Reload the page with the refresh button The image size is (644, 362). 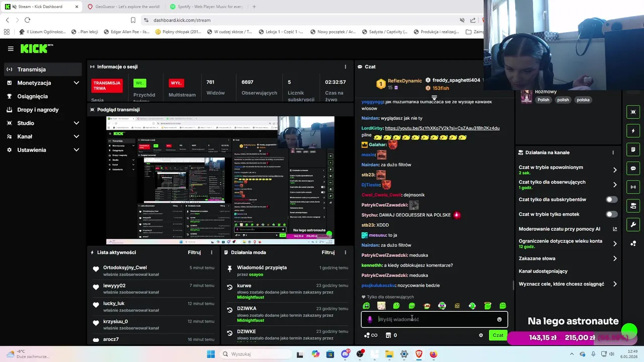27,20
